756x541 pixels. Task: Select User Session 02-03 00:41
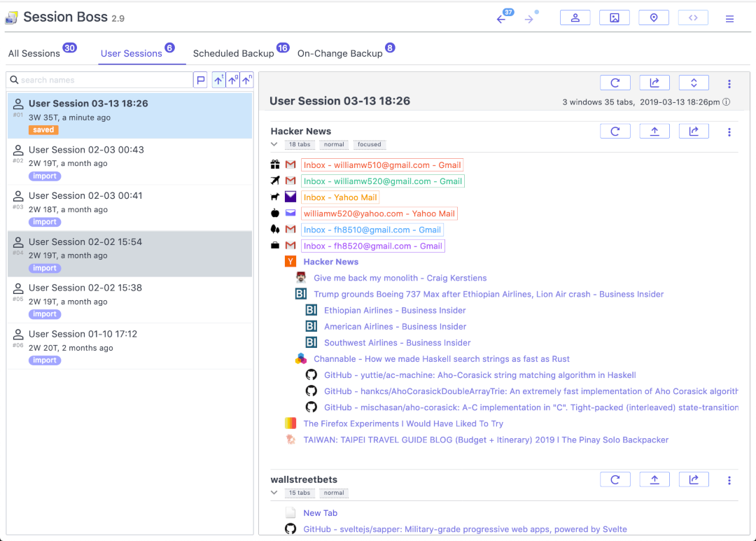click(x=129, y=208)
